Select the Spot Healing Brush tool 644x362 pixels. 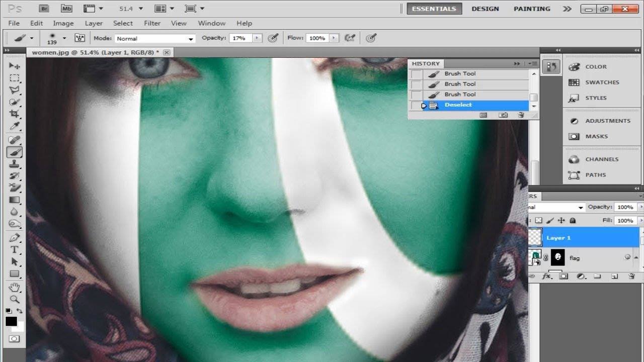(15, 140)
